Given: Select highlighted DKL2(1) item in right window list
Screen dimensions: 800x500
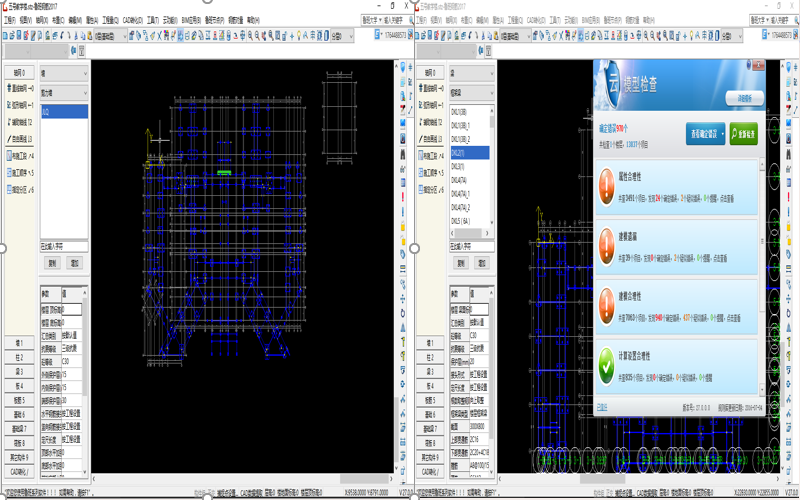Looking at the screenshot, I should [469, 153].
